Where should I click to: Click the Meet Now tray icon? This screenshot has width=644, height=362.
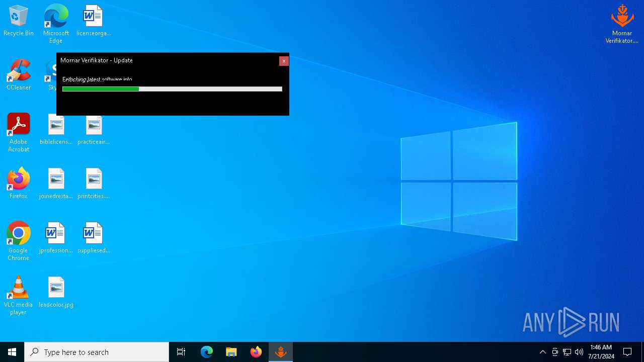pyautogui.click(x=555, y=352)
